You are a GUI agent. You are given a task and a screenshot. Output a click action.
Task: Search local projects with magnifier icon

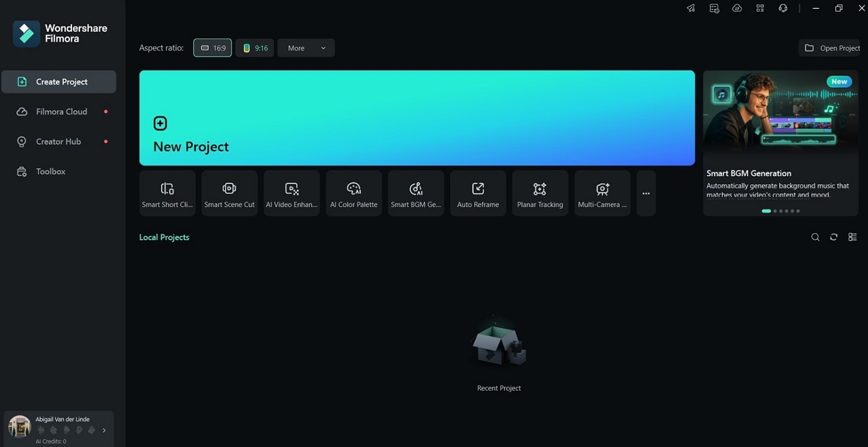815,237
